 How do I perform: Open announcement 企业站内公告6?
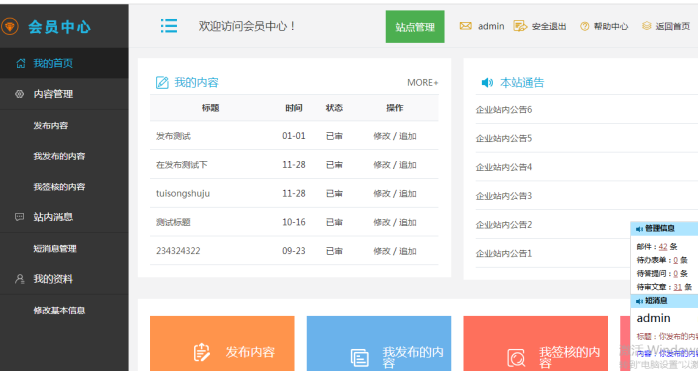point(503,110)
